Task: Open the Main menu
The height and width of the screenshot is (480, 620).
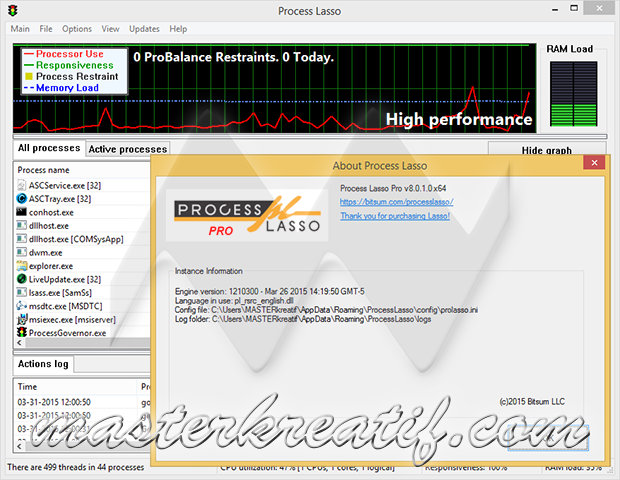Action: [20, 29]
